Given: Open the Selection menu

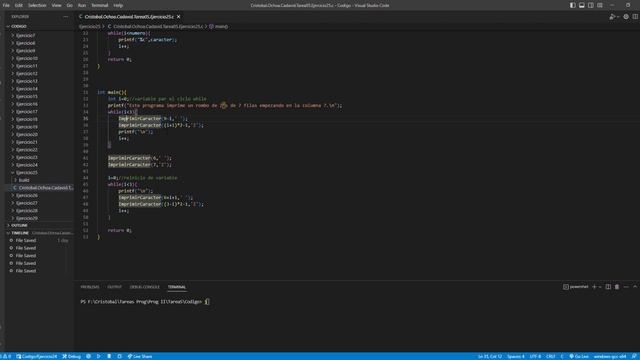Looking at the screenshot, I should [37, 5].
